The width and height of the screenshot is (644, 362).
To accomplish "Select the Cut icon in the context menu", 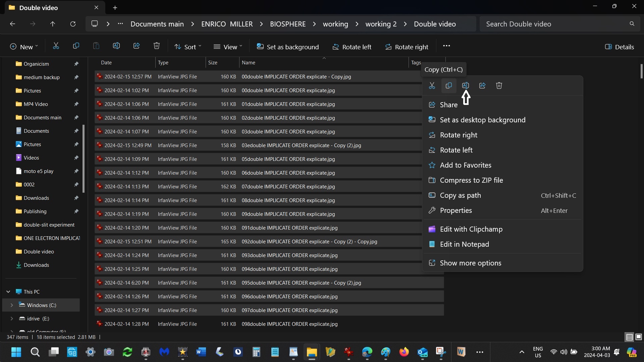I will click(432, 85).
